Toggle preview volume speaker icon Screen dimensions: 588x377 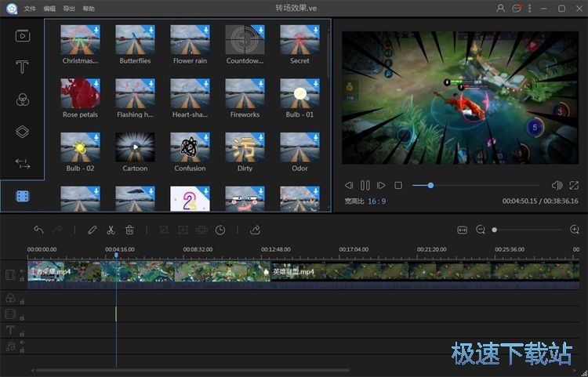coord(557,185)
